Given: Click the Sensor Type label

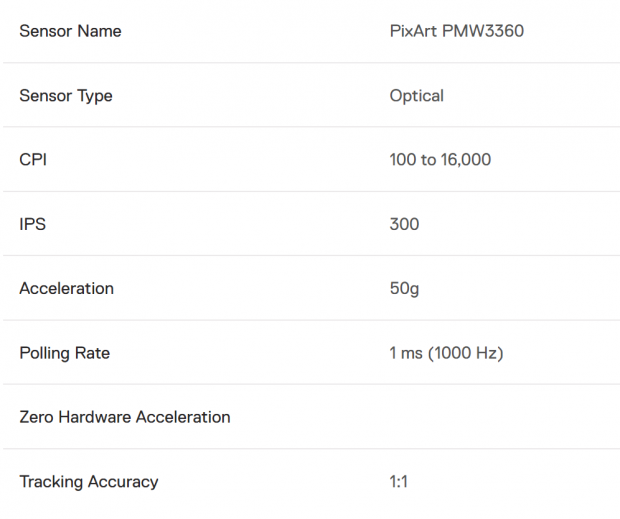Looking at the screenshot, I should 66,96.
